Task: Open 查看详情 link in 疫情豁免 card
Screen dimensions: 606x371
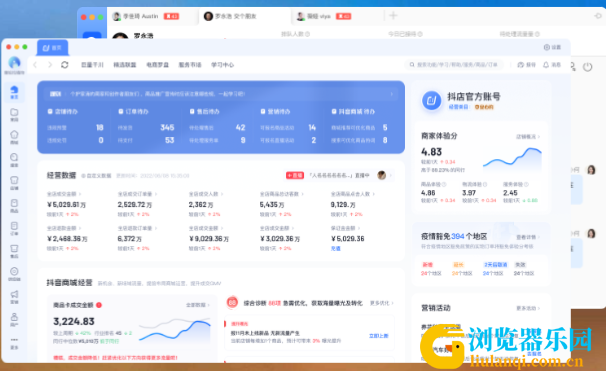Action: tap(528, 237)
